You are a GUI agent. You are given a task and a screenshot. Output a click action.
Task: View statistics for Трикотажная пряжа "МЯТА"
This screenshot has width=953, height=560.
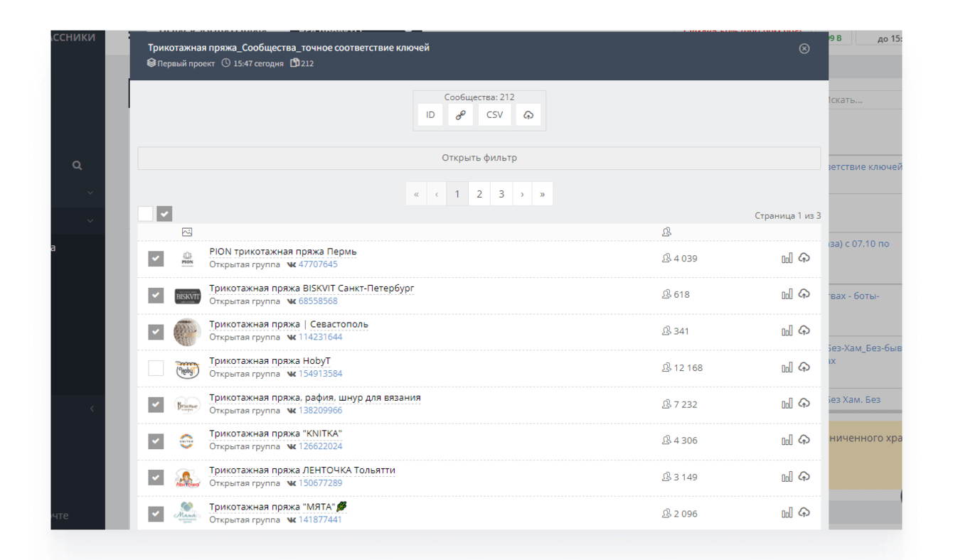[787, 513]
